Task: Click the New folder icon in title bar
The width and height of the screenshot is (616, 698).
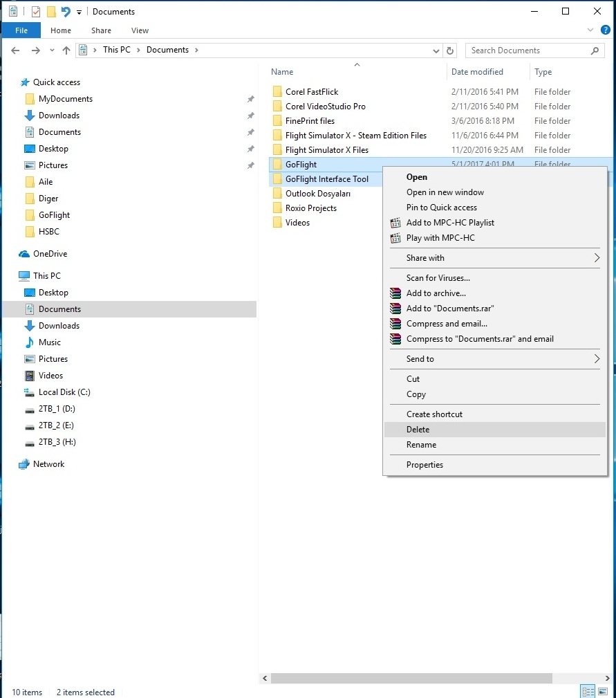Action: [52, 12]
